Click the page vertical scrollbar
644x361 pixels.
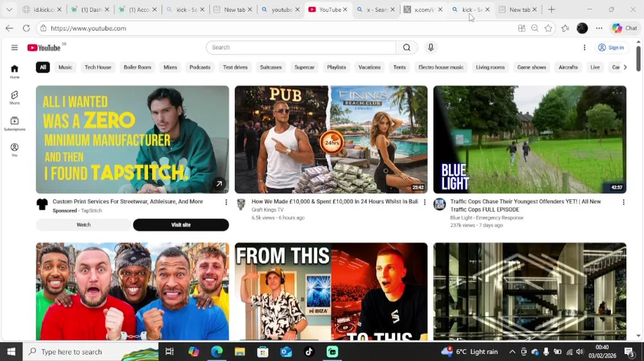tap(638, 59)
